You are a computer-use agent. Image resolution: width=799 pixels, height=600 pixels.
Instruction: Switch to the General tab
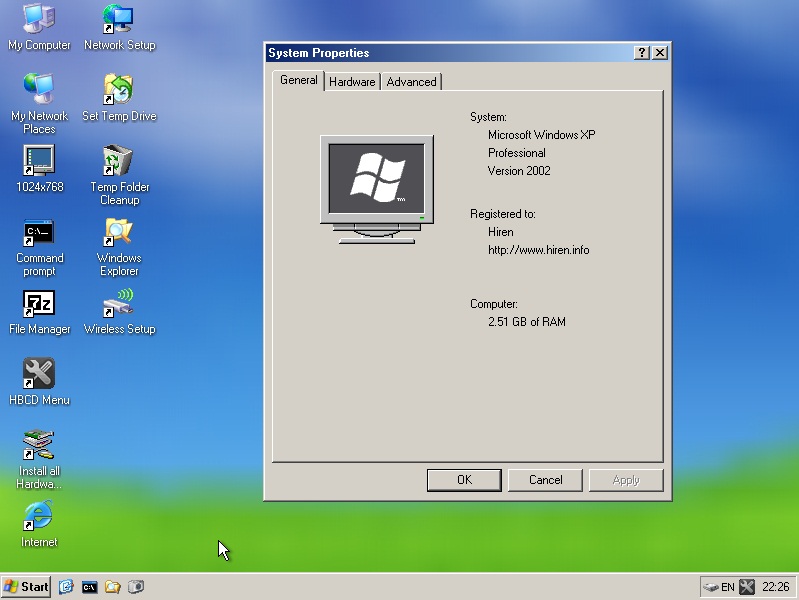click(x=299, y=80)
